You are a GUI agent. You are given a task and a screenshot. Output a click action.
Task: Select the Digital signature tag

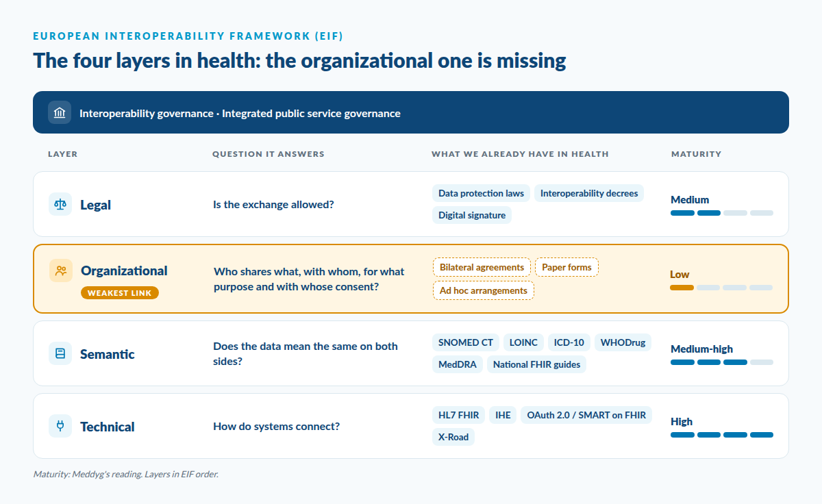coord(472,215)
